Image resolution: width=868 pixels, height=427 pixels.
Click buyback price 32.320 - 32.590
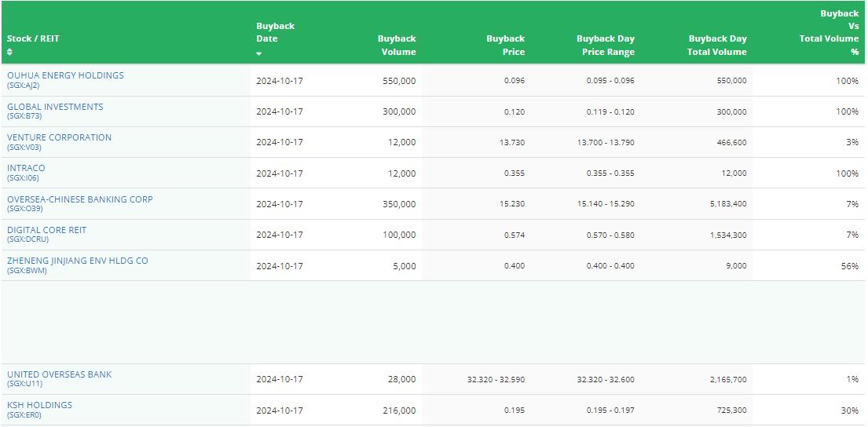(x=496, y=379)
